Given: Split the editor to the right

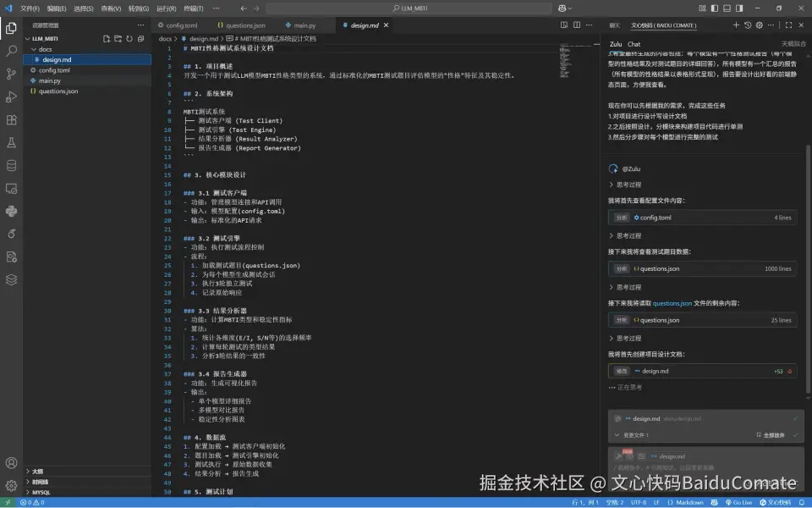Looking at the screenshot, I should 576,25.
